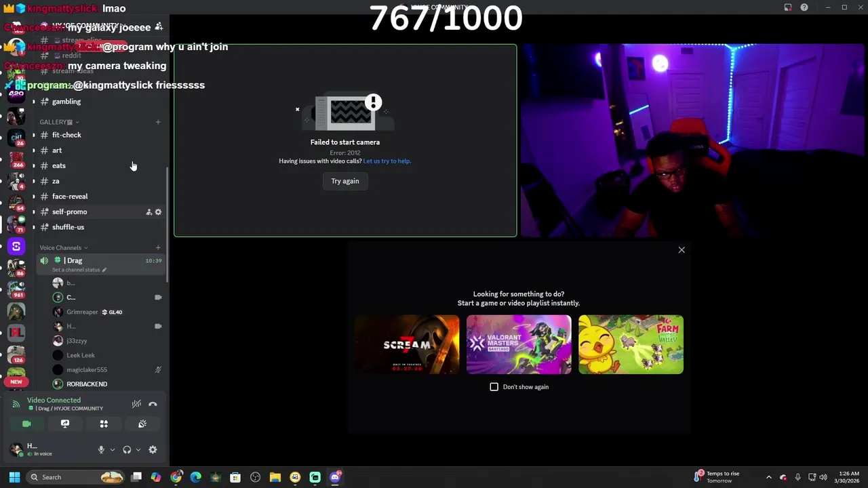Open the Discord Help question icon

coord(804,7)
